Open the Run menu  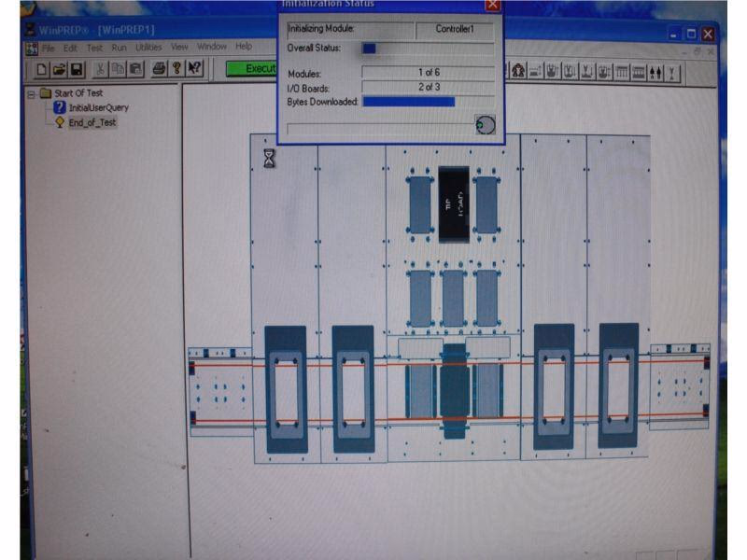pos(120,48)
